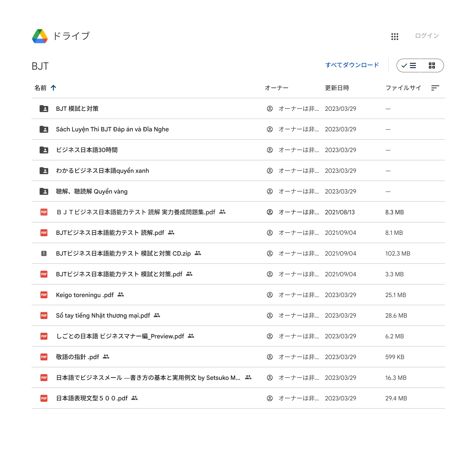476x458 pixels.
Task: Click the オーナー column header
Action: point(276,88)
